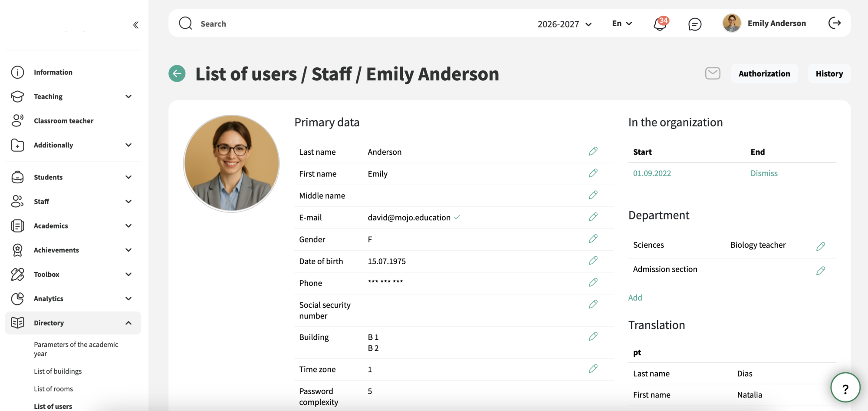Viewport: 868px width, 411px height.
Task: Click the History button
Action: (x=829, y=73)
